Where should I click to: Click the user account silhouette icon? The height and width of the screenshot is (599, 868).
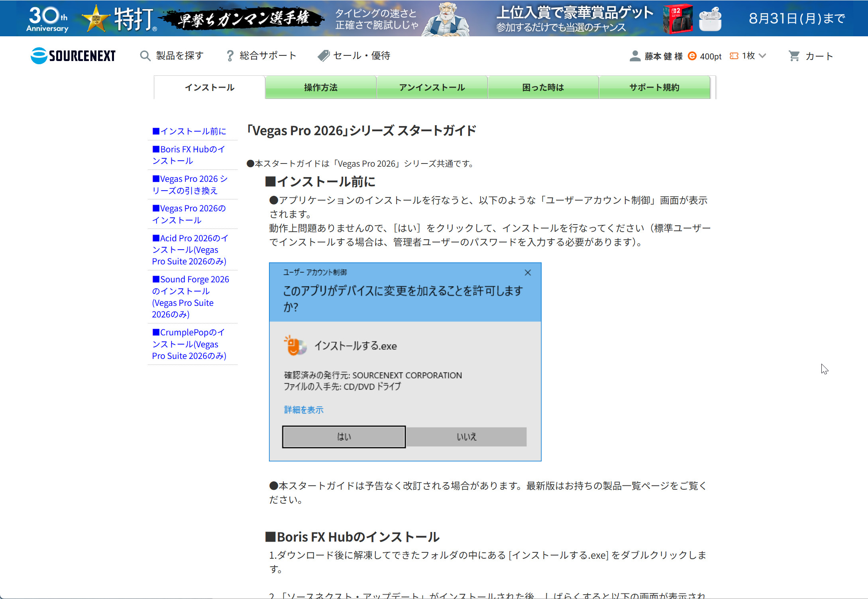click(635, 56)
